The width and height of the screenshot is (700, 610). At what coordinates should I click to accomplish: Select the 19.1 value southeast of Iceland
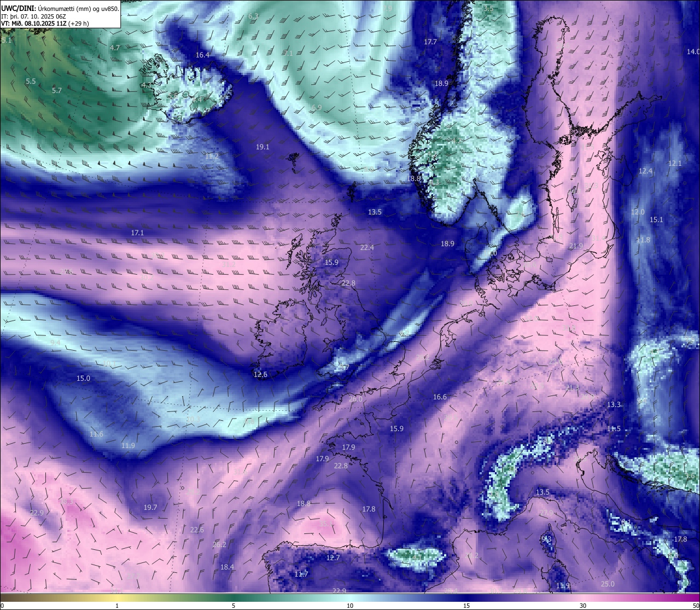(262, 147)
